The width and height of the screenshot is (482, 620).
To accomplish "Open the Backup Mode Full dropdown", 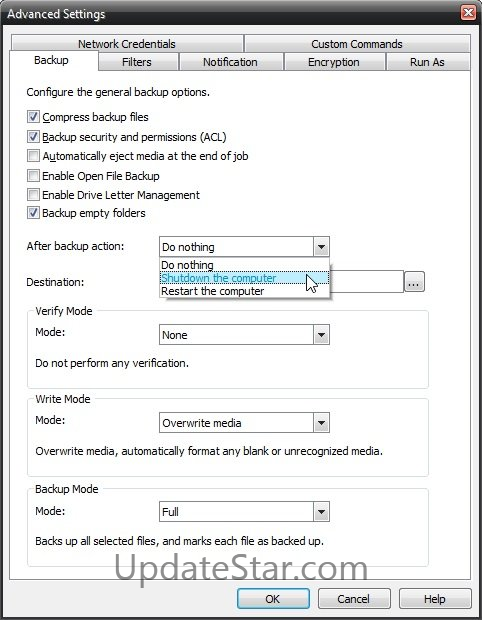I will pyautogui.click(x=321, y=512).
